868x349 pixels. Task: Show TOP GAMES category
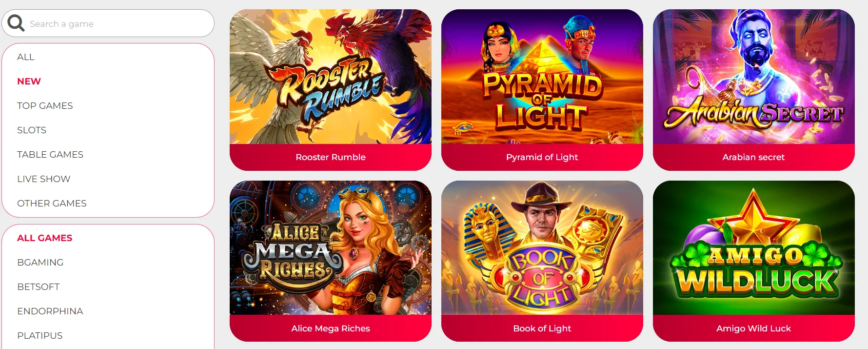[x=45, y=106]
